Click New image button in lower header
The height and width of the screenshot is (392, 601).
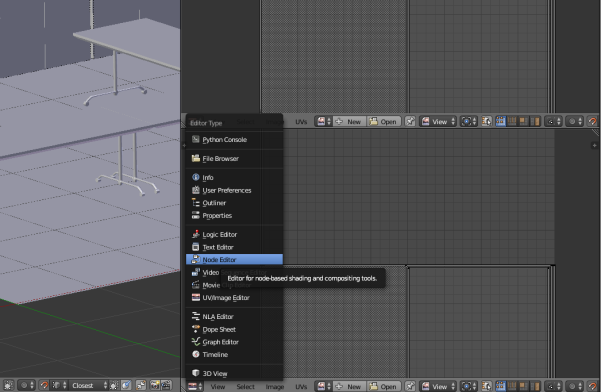tap(349, 386)
